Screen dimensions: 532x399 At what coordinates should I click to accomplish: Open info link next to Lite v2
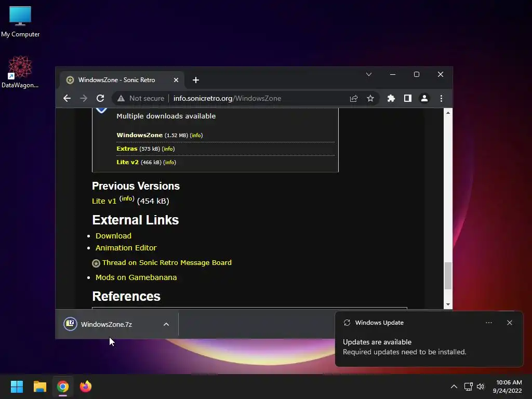(170, 163)
